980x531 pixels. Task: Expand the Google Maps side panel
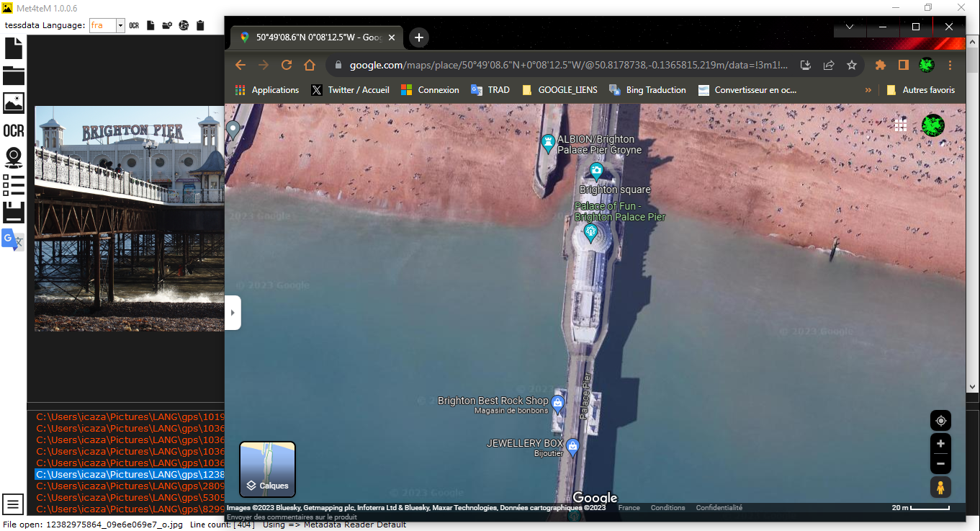(x=233, y=313)
